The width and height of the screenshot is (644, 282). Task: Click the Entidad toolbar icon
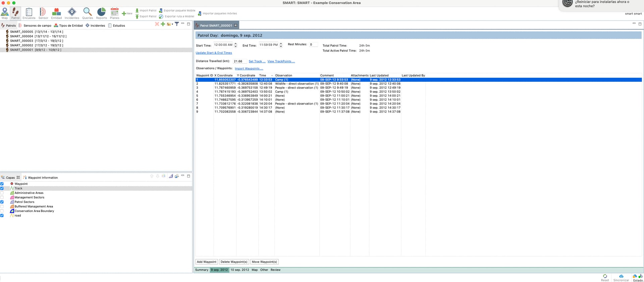(56, 13)
